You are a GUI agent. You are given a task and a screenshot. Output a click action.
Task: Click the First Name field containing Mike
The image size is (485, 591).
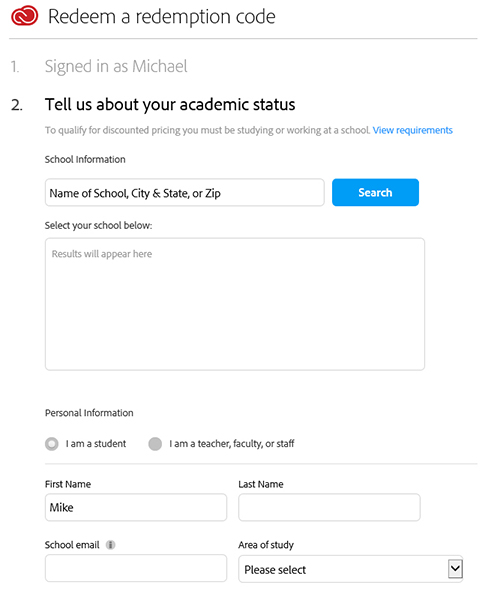136,507
